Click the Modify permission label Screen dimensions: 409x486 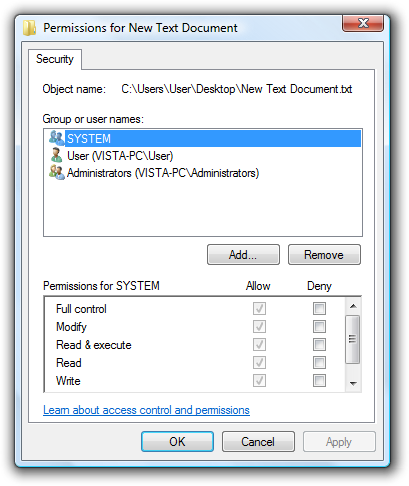[x=71, y=327]
